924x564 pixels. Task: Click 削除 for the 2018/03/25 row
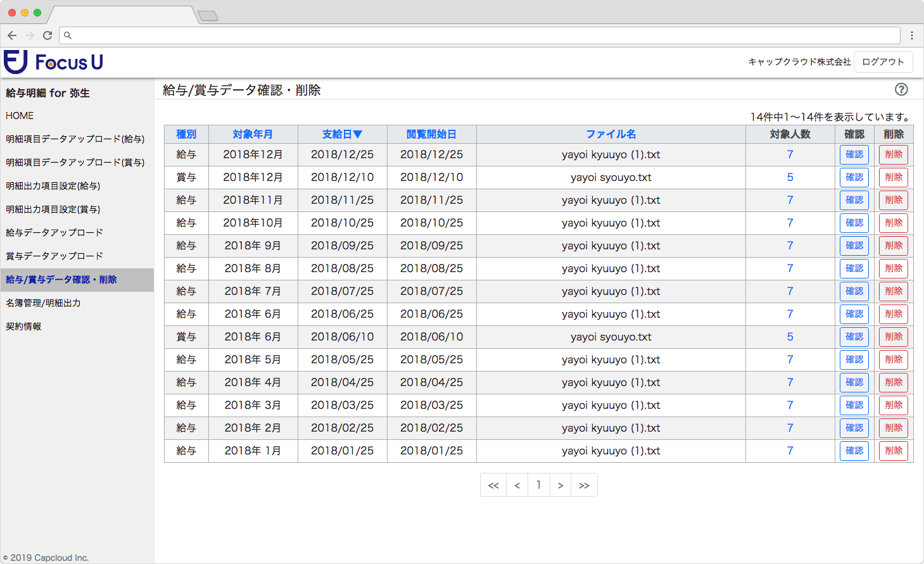tap(894, 405)
